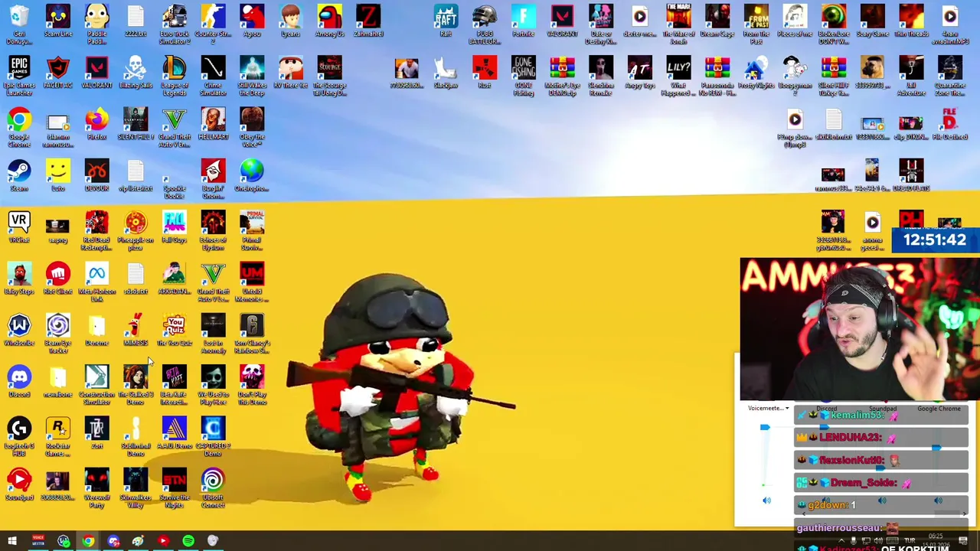Open the PUBG BATTLEGROUNDS shortcut

[485, 24]
